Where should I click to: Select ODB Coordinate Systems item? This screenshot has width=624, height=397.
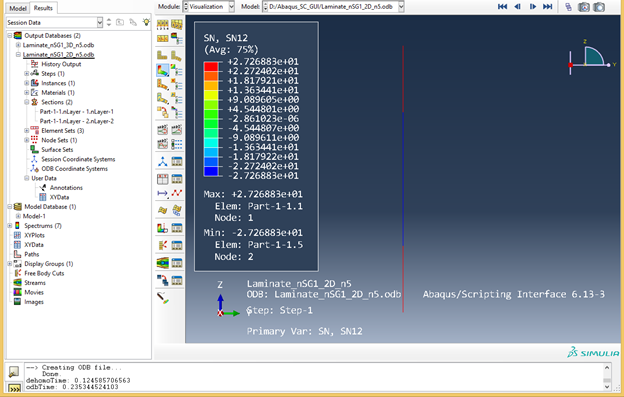(74, 169)
